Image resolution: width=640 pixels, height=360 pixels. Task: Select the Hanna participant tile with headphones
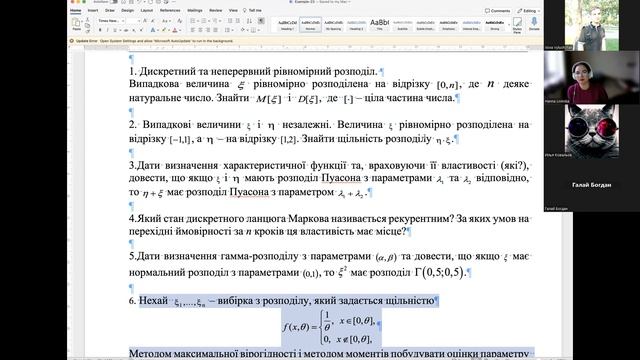point(591,78)
